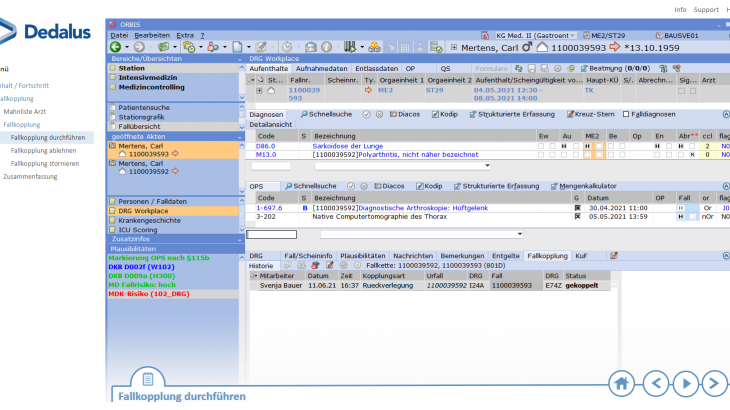Toggle the G checkbox for code 1-697.6
This screenshot has width=730, height=410.
tap(577, 207)
